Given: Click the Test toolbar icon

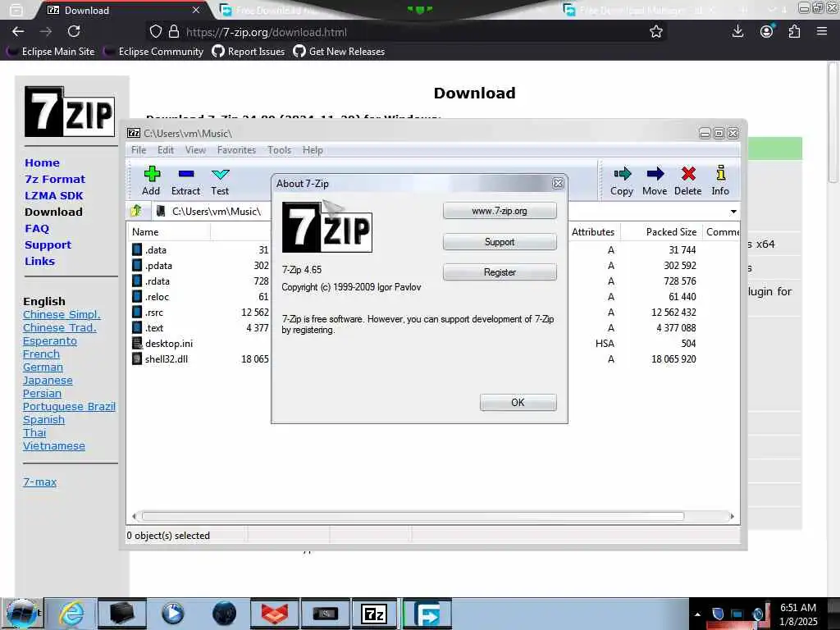Looking at the screenshot, I should tap(220, 174).
